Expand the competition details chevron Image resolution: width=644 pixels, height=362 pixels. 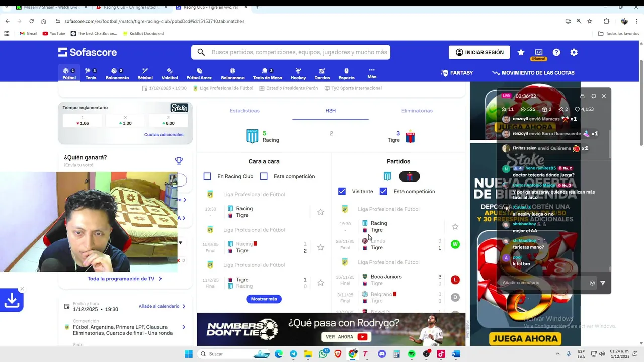coord(184,327)
